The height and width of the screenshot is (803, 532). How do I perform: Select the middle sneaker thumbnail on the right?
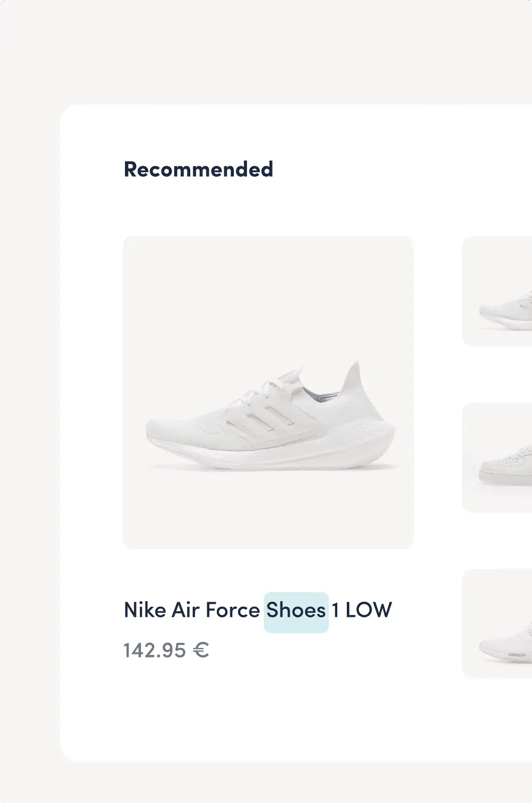pos(497,457)
